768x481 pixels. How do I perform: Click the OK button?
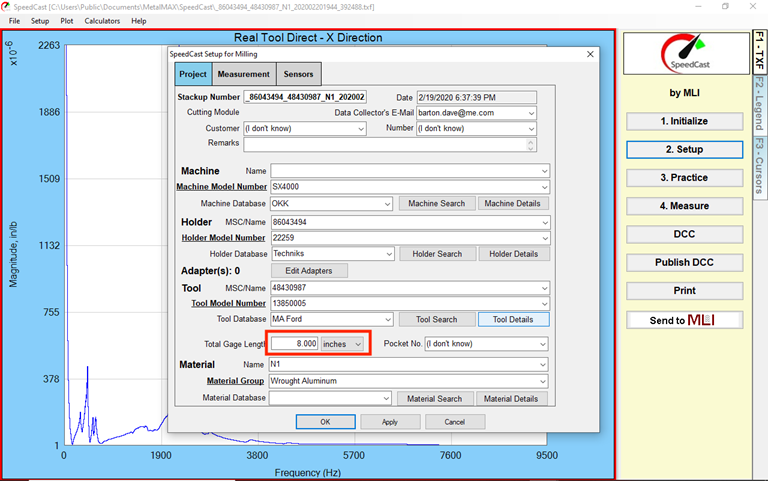click(x=326, y=422)
